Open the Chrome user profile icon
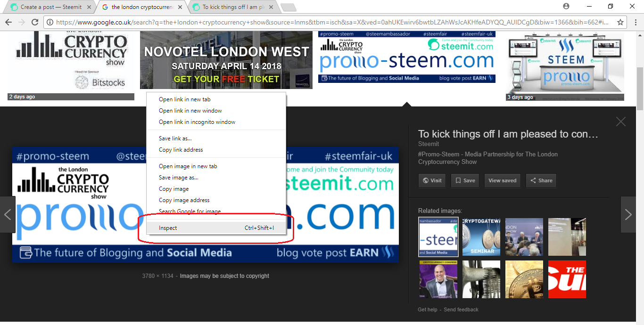 [566, 6]
